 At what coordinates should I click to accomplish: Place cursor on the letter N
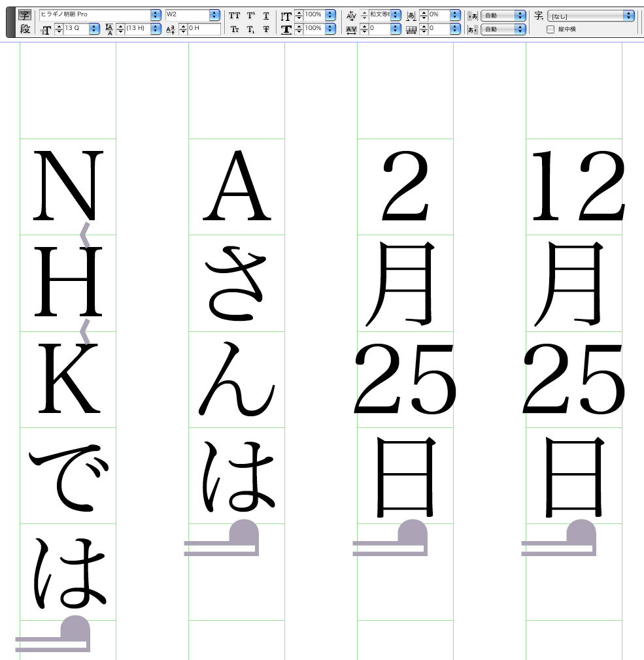click(68, 186)
